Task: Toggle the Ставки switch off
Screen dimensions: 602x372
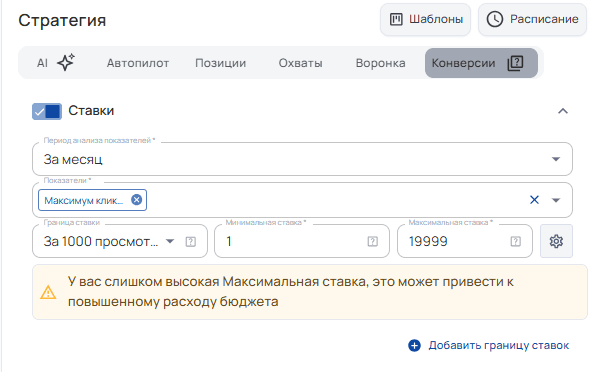Action: (46, 111)
